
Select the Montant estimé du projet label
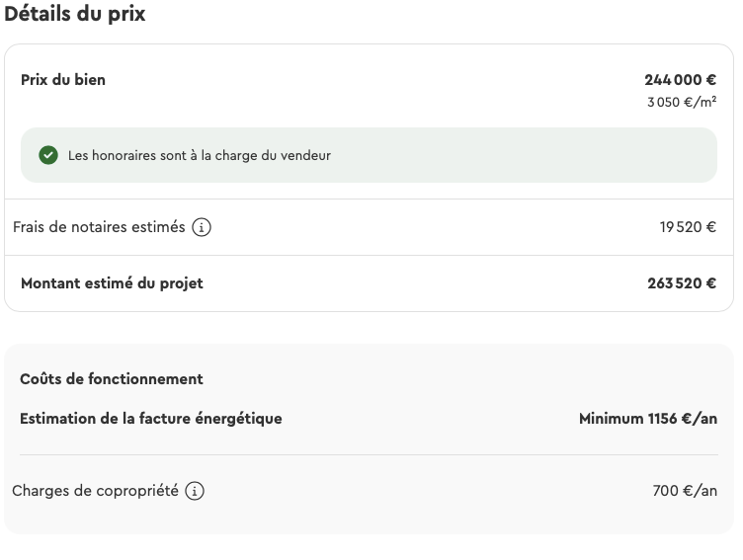[112, 283]
